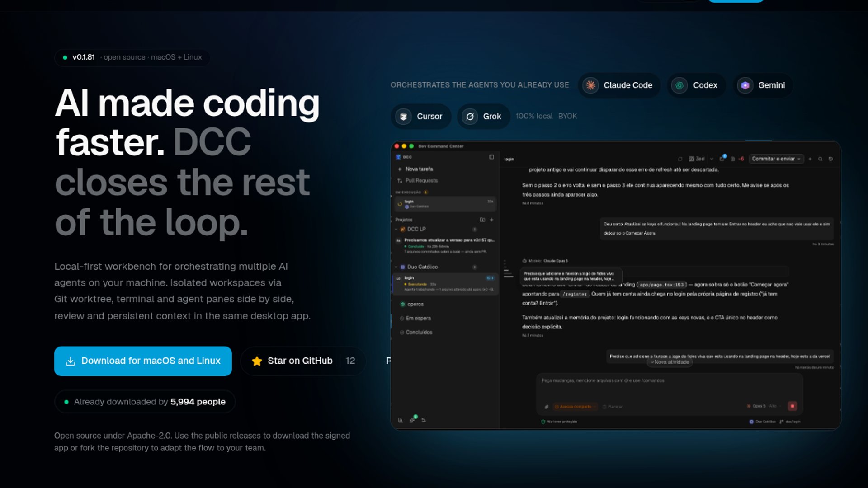This screenshot has width=868, height=488.
Task: Click the changes icon showing -6
Action: (x=737, y=159)
